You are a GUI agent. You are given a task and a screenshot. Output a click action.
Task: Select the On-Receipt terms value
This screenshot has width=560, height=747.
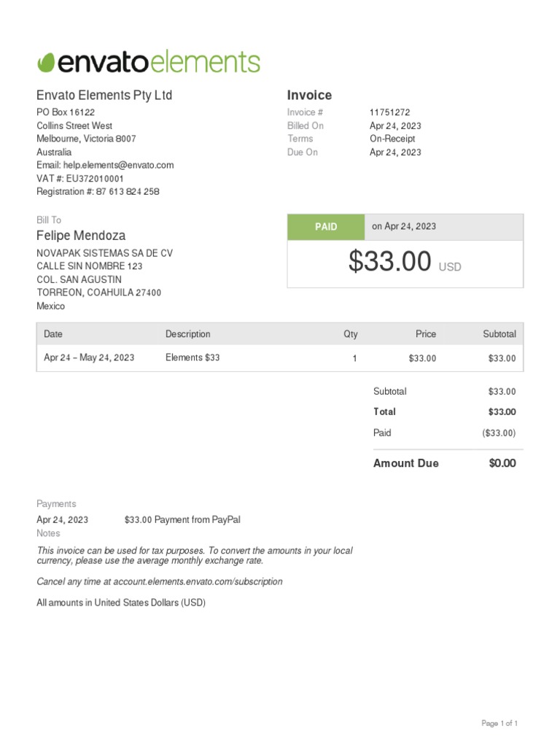(x=392, y=139)
